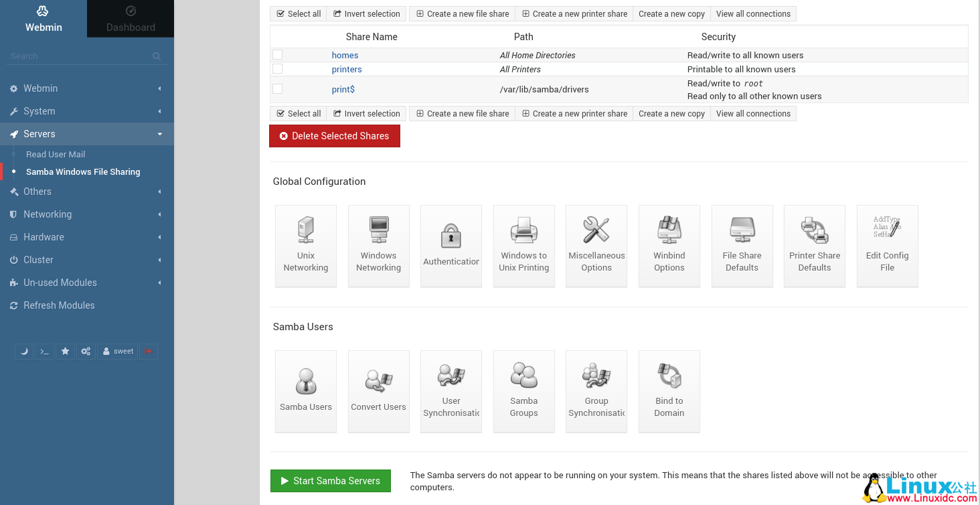980x505 pixels.
Task: Open the Unix Networking configuration icon
Action: pyautogui.click(x=306, y=246)
